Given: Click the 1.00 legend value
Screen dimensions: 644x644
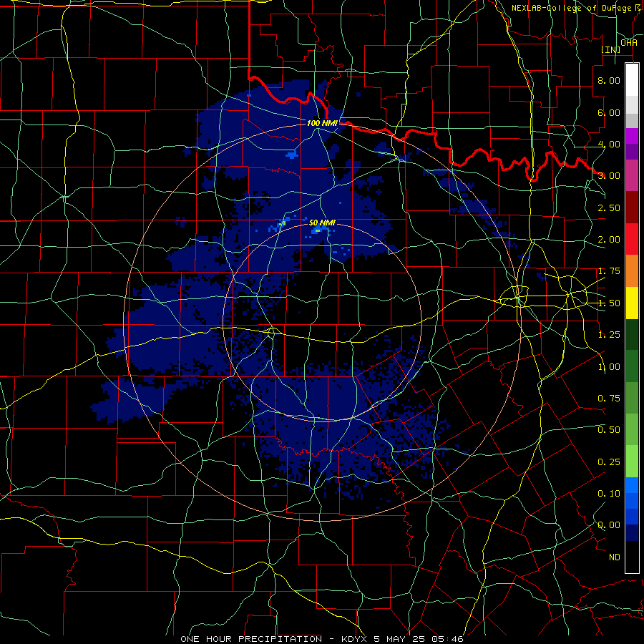Looking at the screenshot, I should click(x=609, y=367).
